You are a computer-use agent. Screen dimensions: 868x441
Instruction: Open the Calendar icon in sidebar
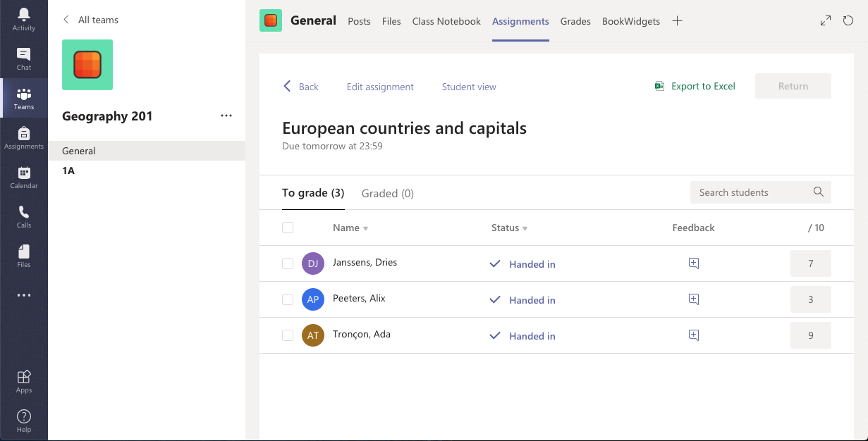click(x=24, y=177)
